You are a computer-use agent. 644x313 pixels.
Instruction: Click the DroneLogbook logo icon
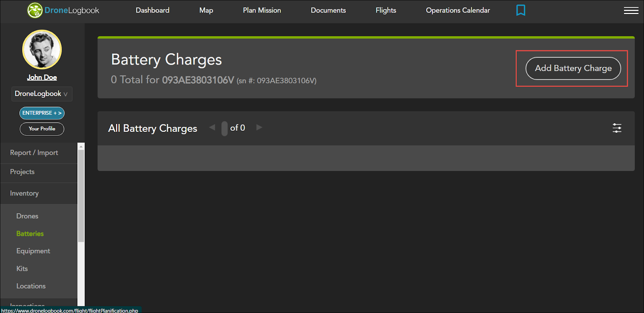coord(35,10)
